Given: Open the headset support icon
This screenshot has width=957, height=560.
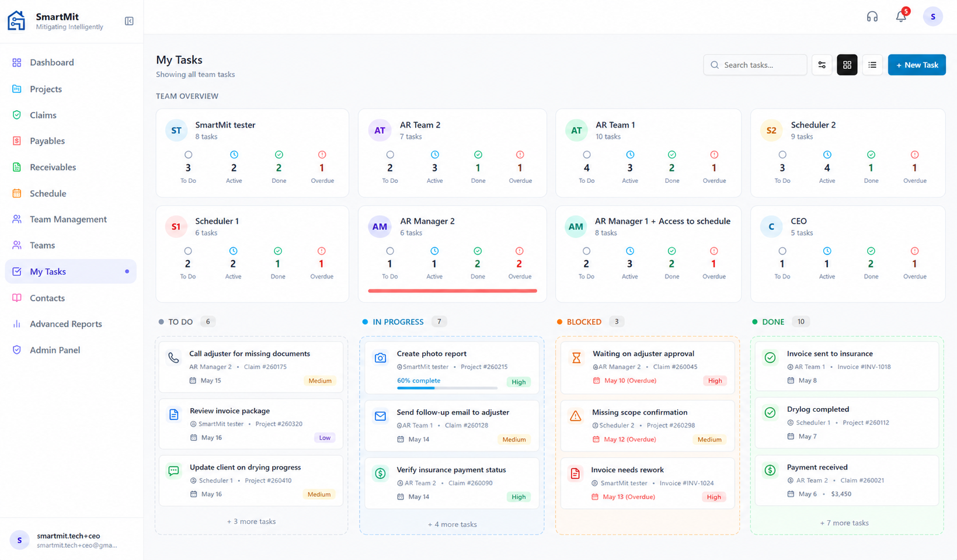Looking at the screenshot, I should click(x=872, y=16).
